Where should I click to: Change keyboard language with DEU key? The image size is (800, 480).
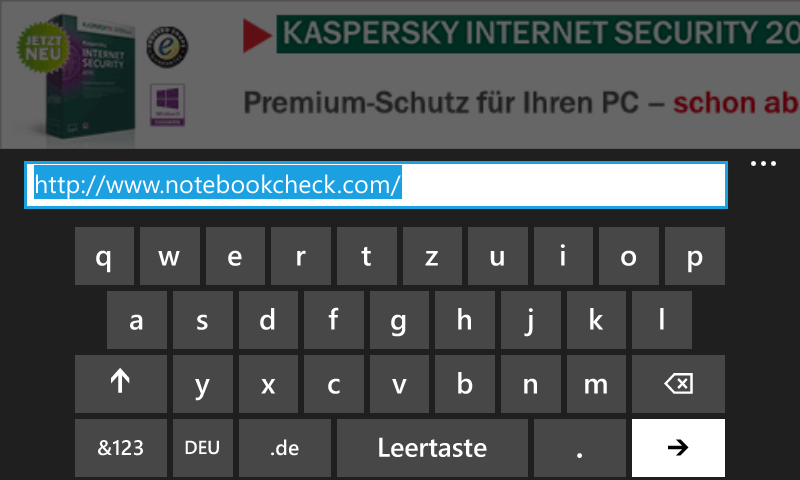click(203, 448)
